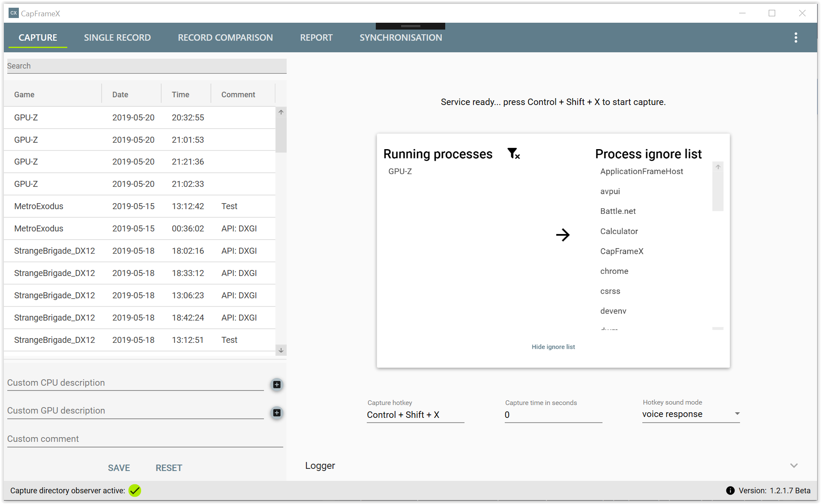Sort records by Game column
The image size is (821, 504).
tap(53, 95)
